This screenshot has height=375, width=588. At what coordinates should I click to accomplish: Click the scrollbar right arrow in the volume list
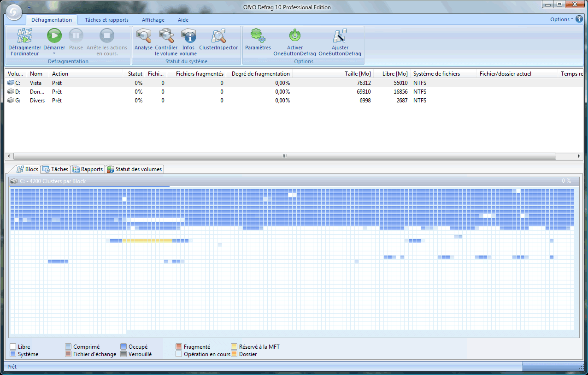[x=580, y=156]
